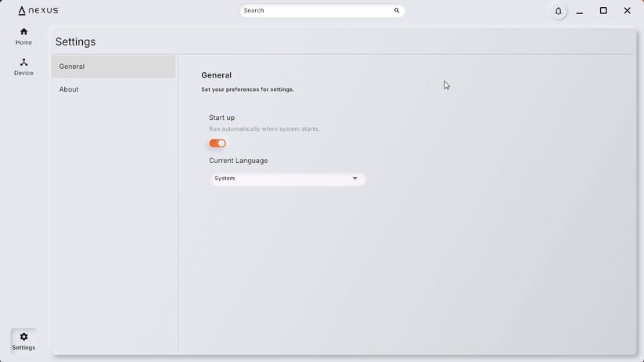The width and height of the screenshot is (644, 362).
Task: Click the Device label in sidebar
Action: (x=23, y=73)
